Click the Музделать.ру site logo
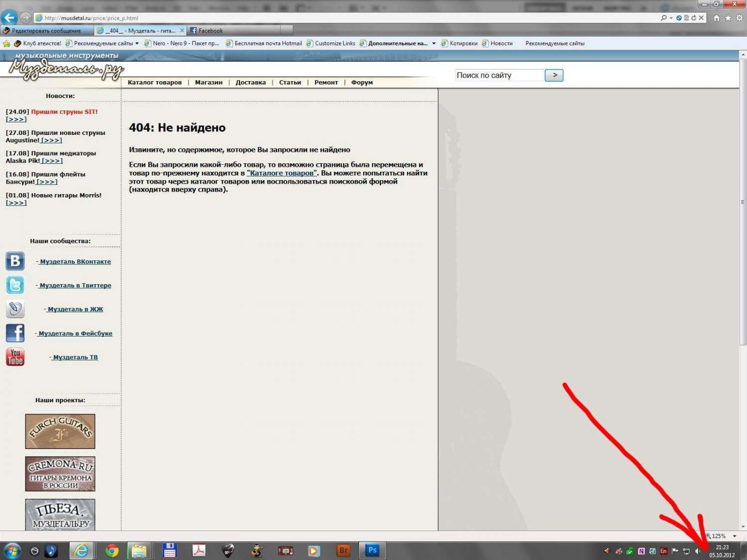 tap(66, 69)
